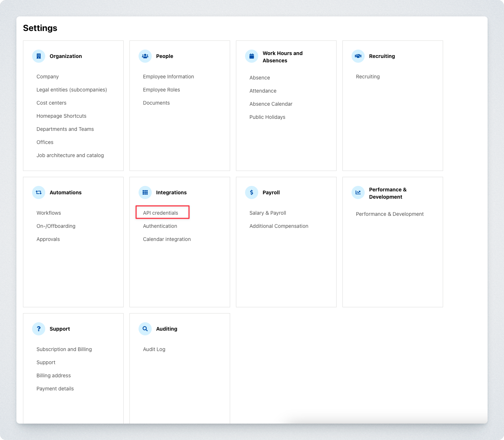Screen dimensions: 504x440
Task: Select Salary & Payroll
Action: point(267,213)
